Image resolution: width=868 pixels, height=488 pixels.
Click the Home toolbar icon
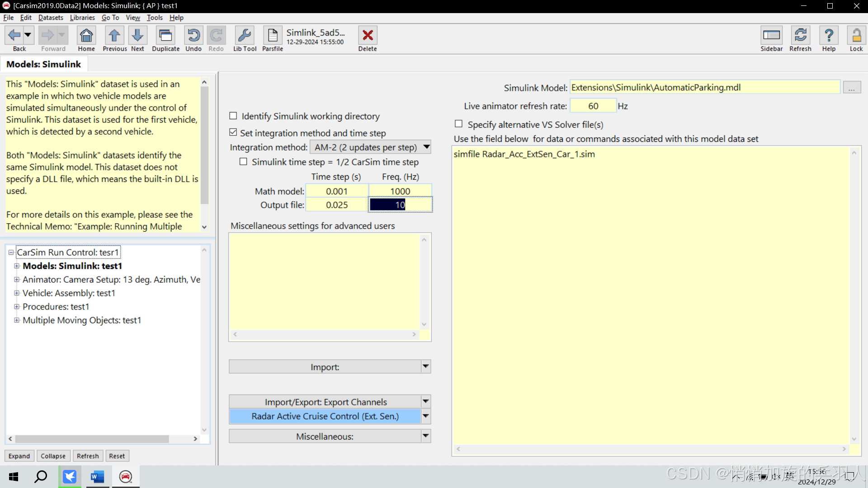[86, 35]
